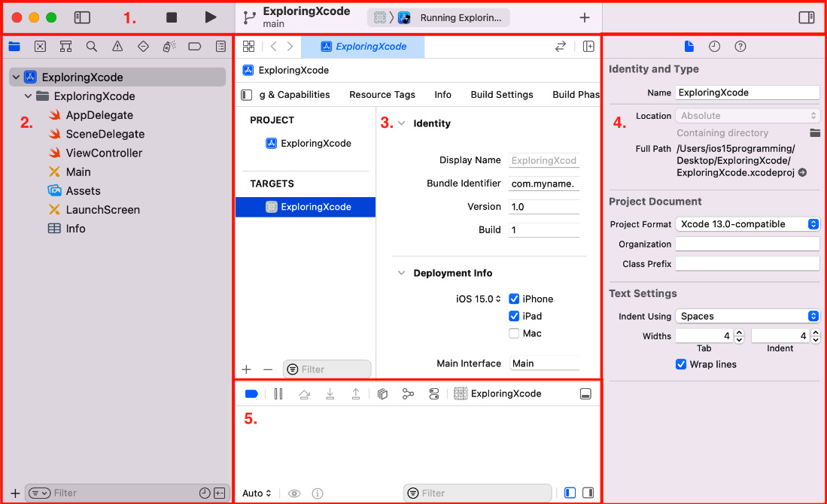This screenshot has height=504, width=827.
Task: Open the Indent Using dropdown
Action: [747, 317]
